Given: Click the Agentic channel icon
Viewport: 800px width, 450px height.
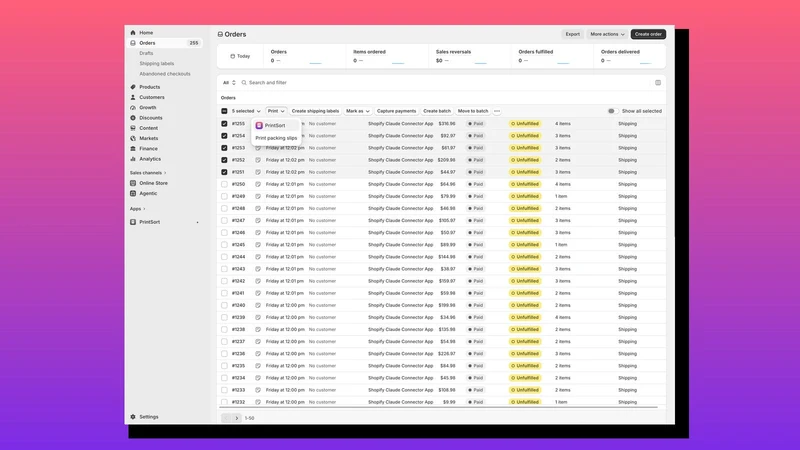Looking at the screenshot, I should (x=133, y=193).
